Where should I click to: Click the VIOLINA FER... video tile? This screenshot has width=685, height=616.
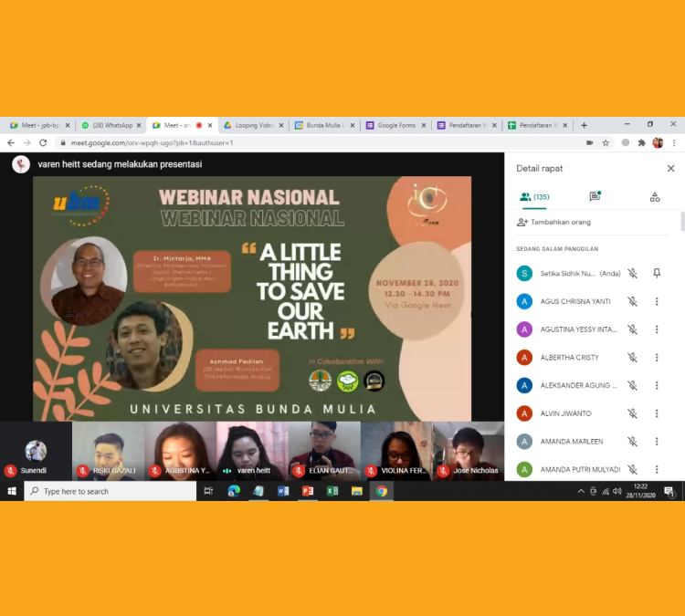pyautogui.click(x=396, y=451)
